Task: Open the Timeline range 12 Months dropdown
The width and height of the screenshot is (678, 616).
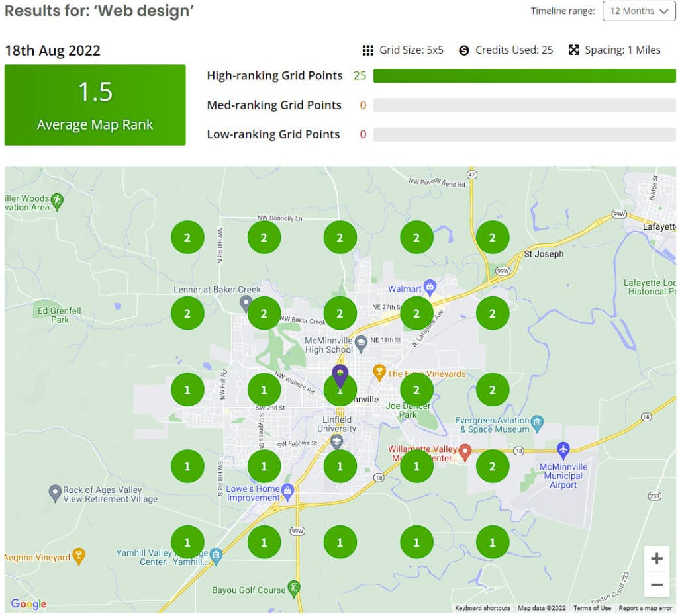Action: [638, 11]
